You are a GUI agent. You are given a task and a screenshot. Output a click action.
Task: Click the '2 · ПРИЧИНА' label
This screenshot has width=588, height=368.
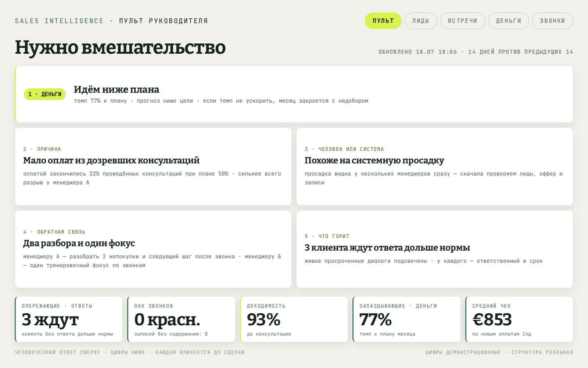click(42, 149)
